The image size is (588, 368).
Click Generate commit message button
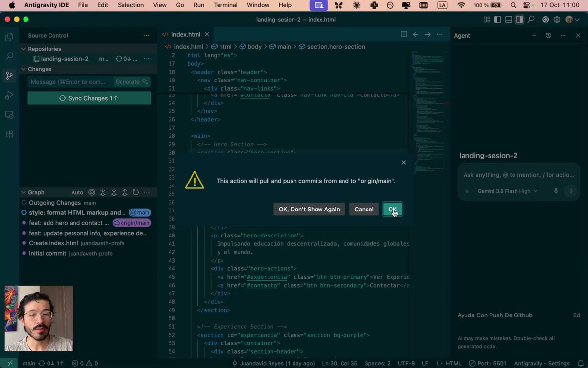coord(131,82)
